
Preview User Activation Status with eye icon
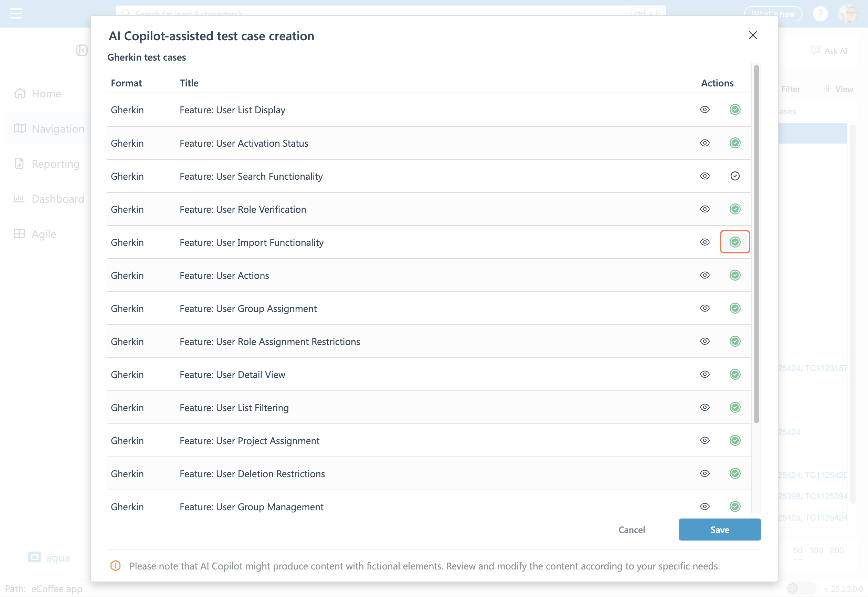pyautogui.click(x=705, y=143)
